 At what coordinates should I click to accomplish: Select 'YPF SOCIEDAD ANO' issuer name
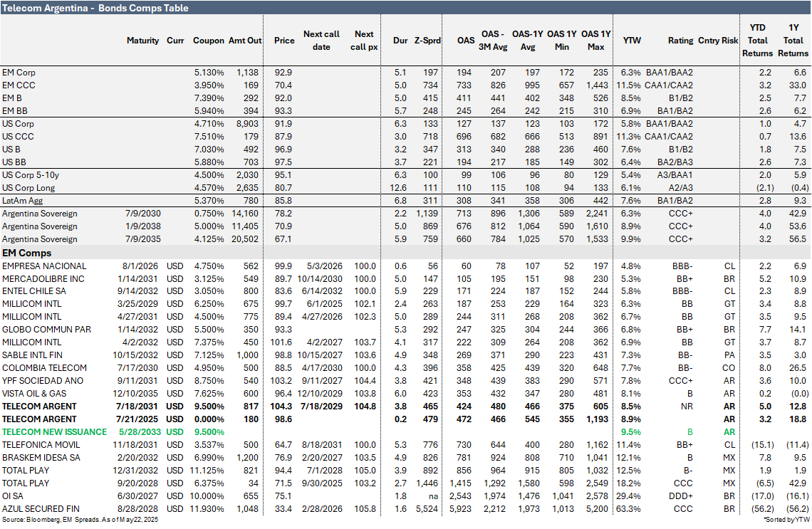tap(43, 380)
